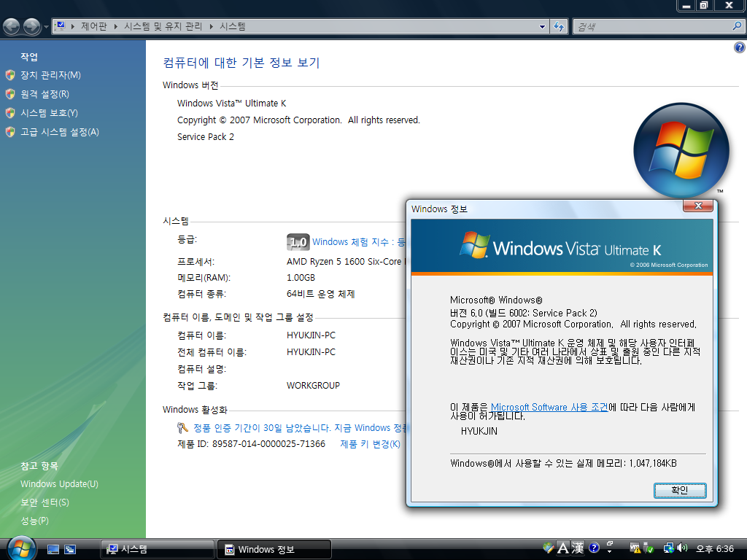The image size is (747, 560).
Task: Open Windows Update(U) link
Action: 59,484
